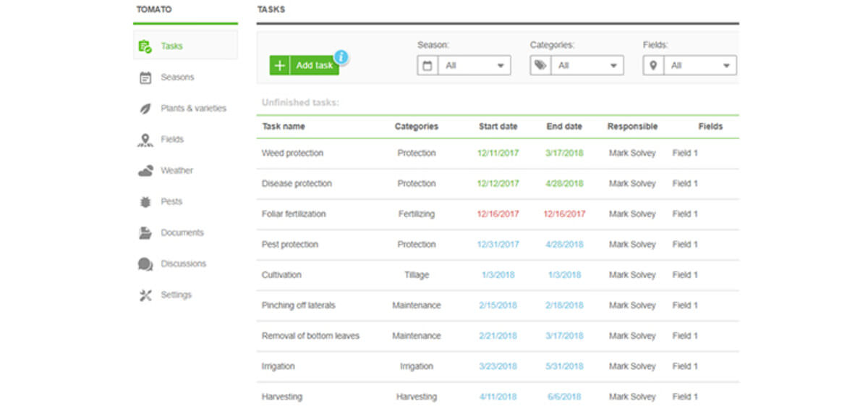Sort by Start date column header
The image size is (868, 409).
pos(498,126)
